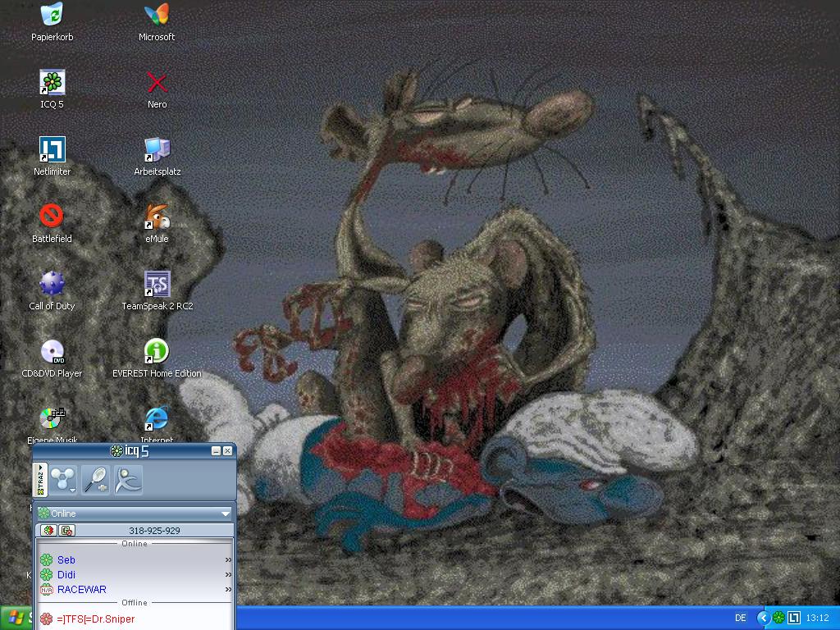Expand the arrows next to Seb
The height and width of the screenshot is (630, 840).
228,559
